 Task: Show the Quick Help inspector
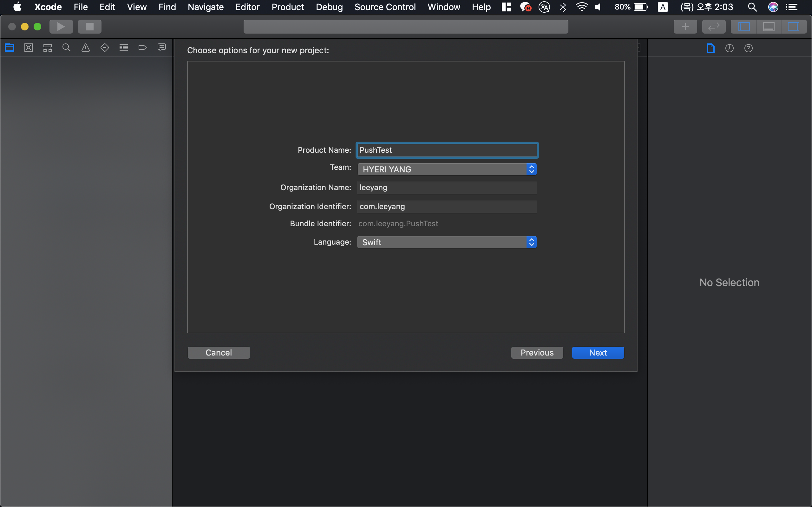point(748,48)
